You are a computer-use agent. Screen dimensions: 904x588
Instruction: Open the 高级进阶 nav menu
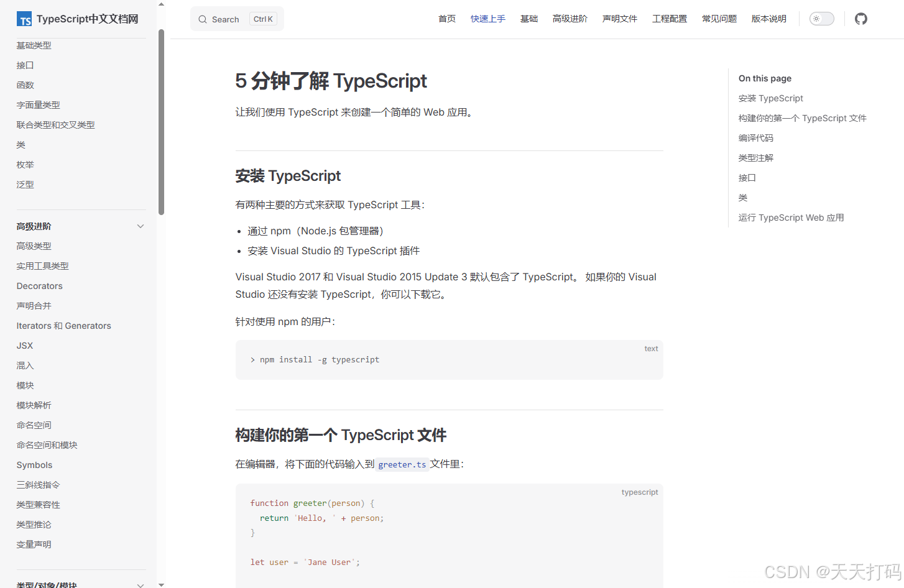pos(570,19)
